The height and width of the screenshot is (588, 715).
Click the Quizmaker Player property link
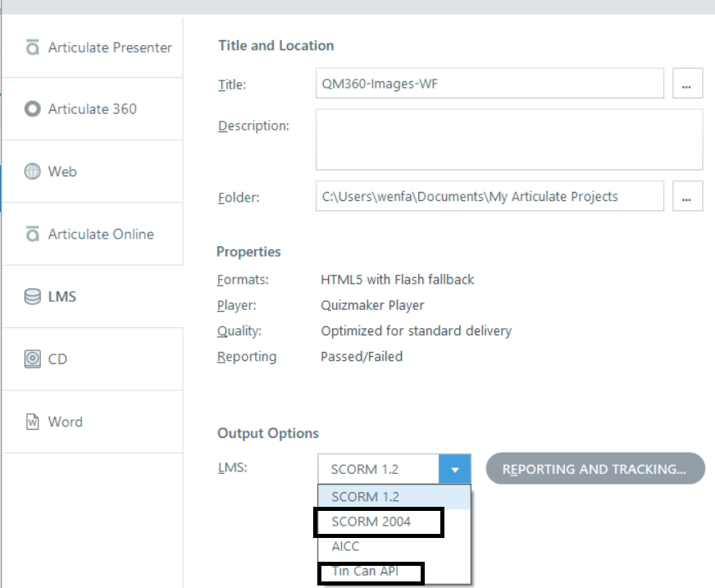pos(372,305)
